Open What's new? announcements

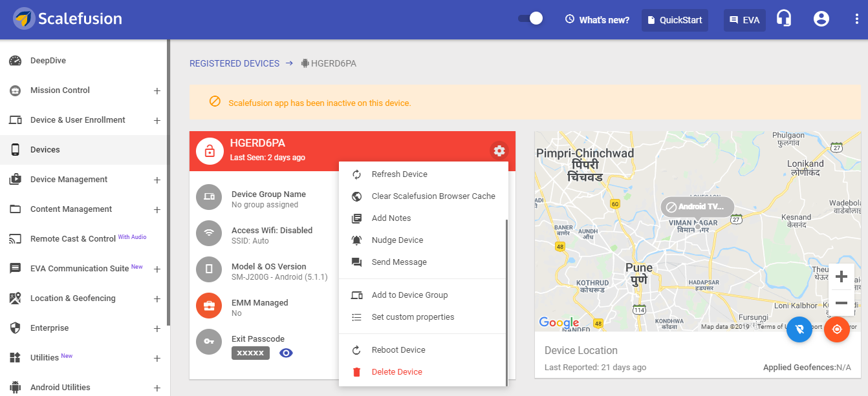pyautogui.click(x=597, y=20)
